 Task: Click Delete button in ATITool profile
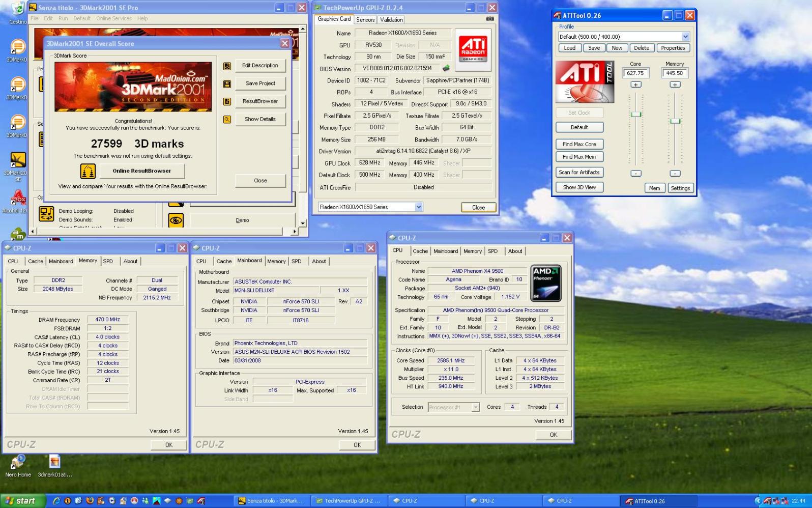coord(642,48)
